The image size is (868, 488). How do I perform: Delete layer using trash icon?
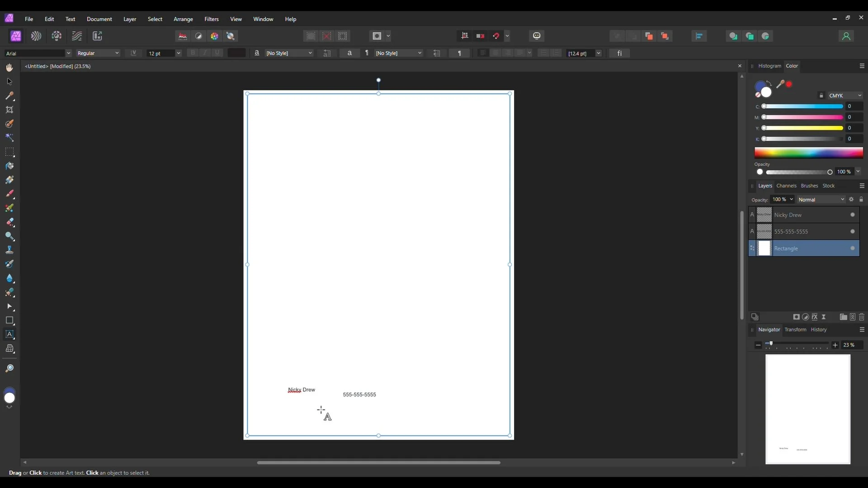[x=862, y=317]
